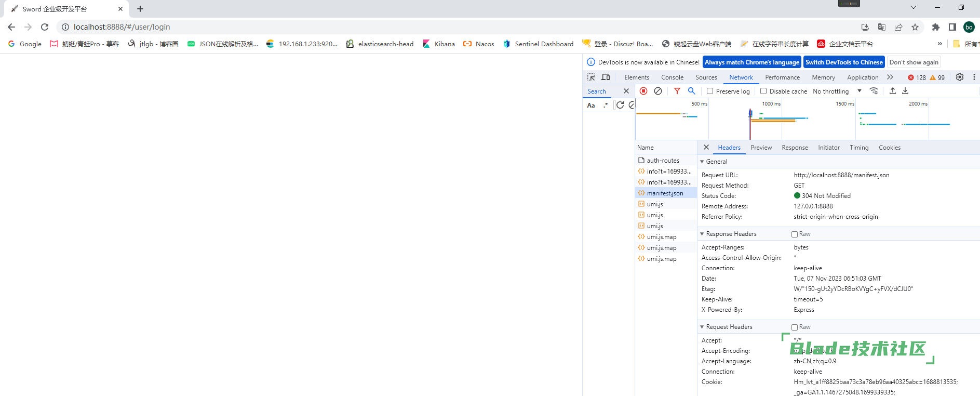Open the DevTools three-dot customize menu
980x396 pixels.
coord(974,77)
